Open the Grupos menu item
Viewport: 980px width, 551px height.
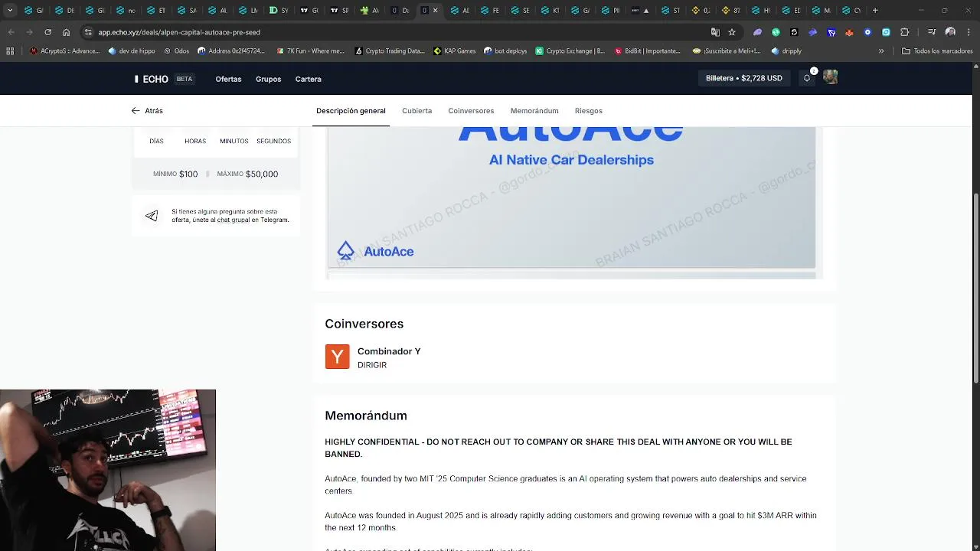(x=268, y=79)
